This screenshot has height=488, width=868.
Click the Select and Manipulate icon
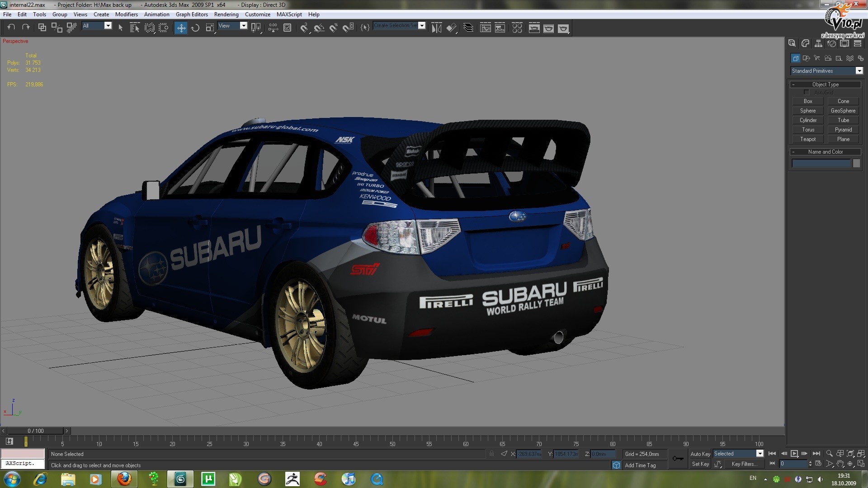[273, 28]
